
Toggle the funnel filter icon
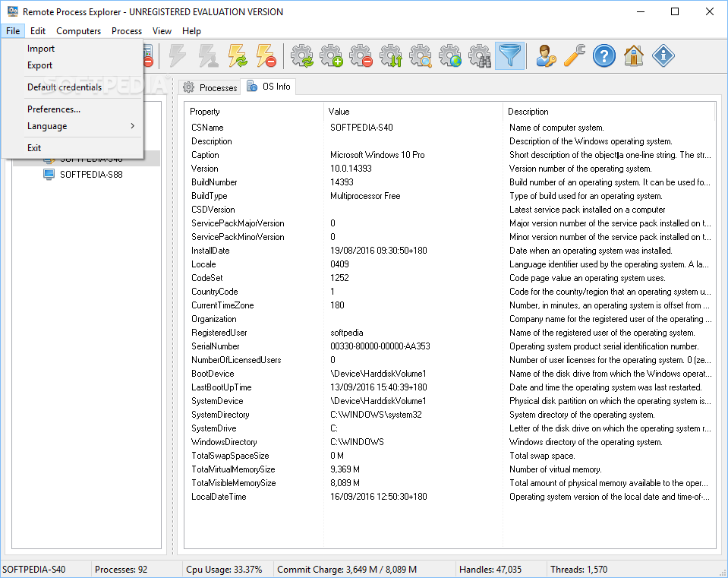coord(510,56)
